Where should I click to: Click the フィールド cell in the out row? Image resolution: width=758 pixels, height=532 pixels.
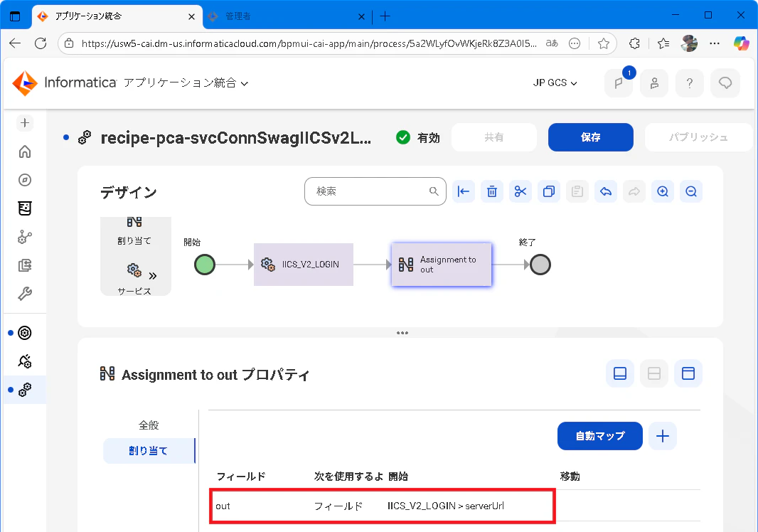point(338,506)
